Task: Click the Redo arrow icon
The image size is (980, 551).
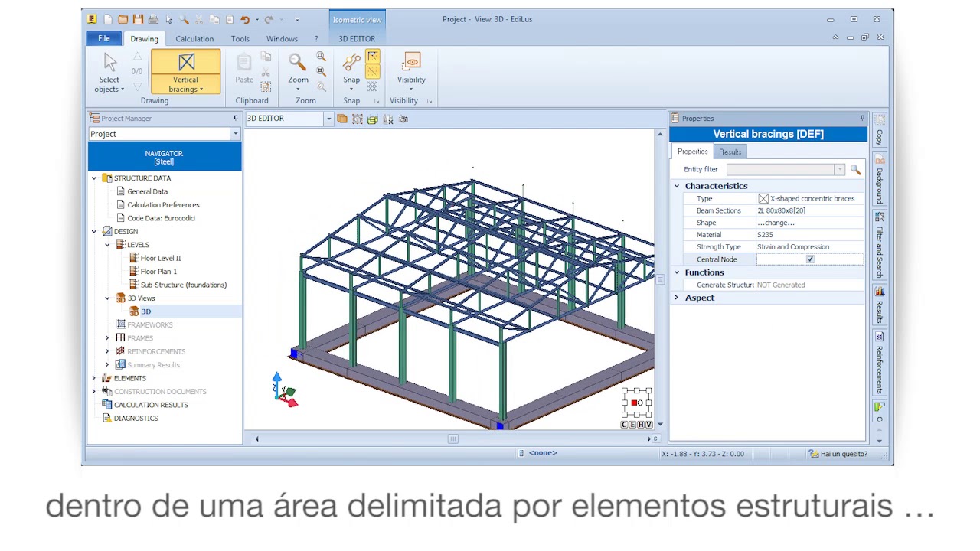Action: pyautogui.click(x=269, y=19)
